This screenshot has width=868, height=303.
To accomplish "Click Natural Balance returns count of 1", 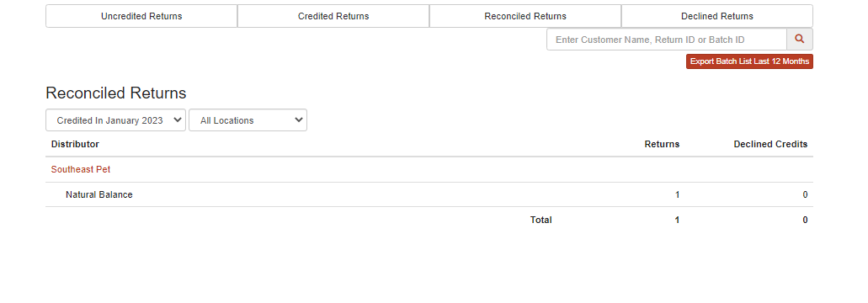I will 677,194.
